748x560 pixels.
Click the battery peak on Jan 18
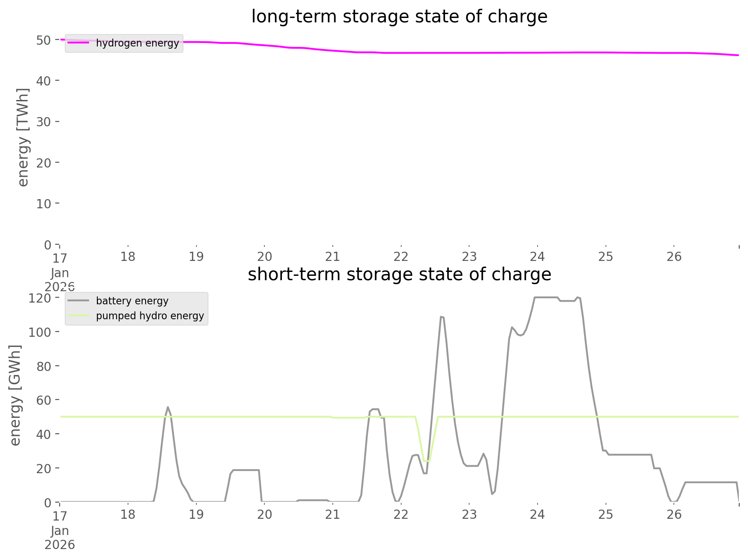tap(167, 407)
